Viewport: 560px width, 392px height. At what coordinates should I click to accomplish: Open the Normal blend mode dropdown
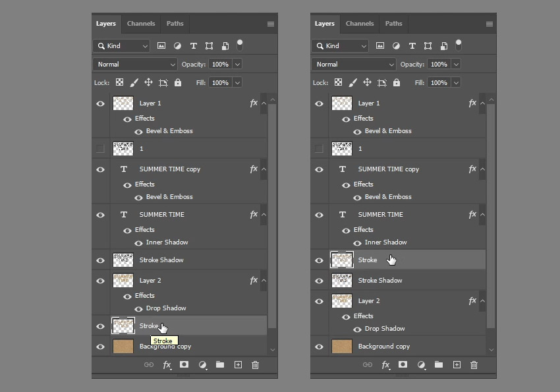click(134, 64)
